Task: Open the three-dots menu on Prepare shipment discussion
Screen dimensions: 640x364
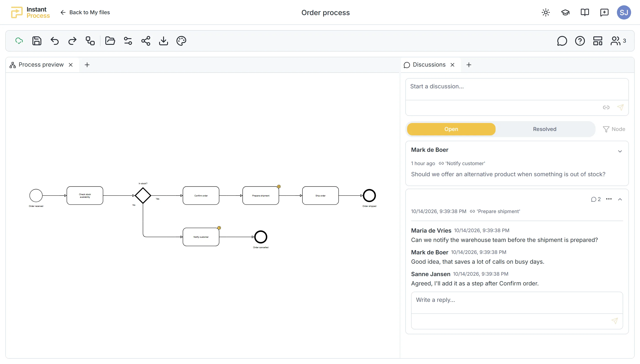Action: (x=609, y=199)
